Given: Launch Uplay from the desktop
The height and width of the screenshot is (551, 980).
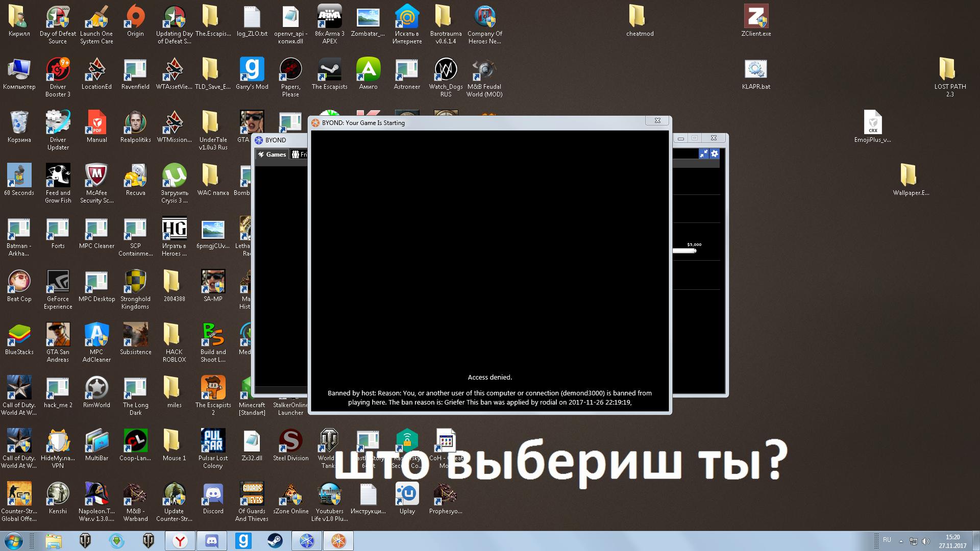Looking at the screenshot, I should pos(407,498).
